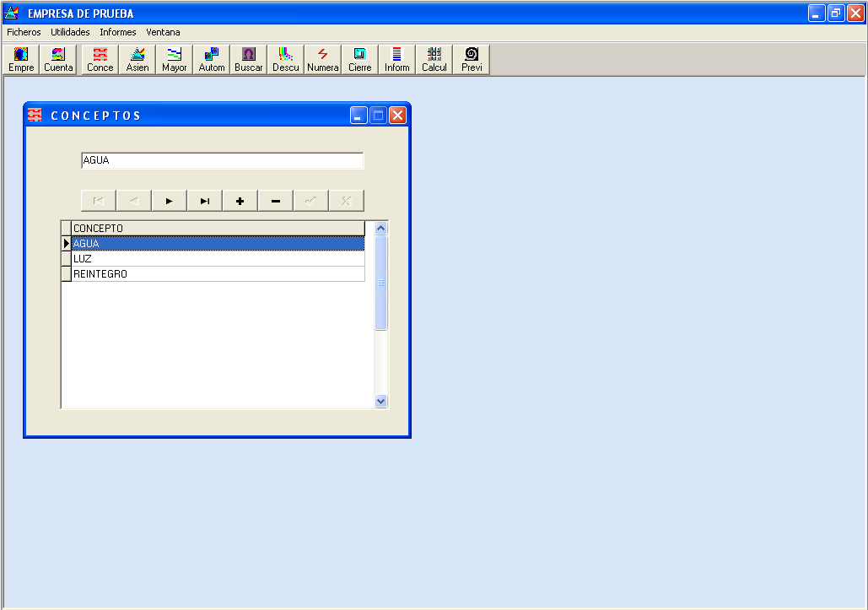Open the Ventana menu
This screenshot has height=610, width=868.
coord(164,32)
